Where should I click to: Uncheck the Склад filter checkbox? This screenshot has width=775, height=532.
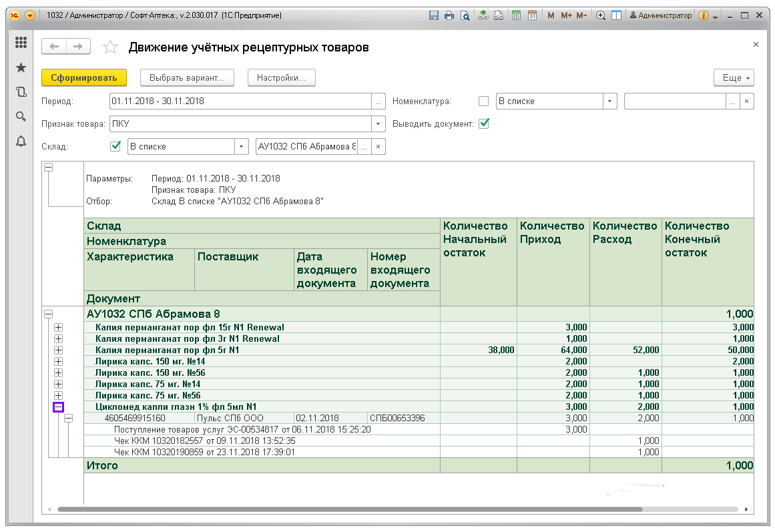[115, 146]
